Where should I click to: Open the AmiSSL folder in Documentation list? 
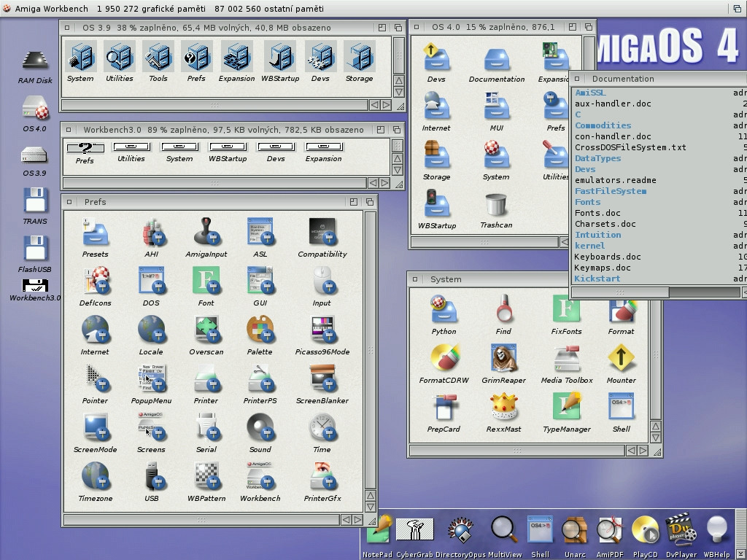tap(590, 93)
